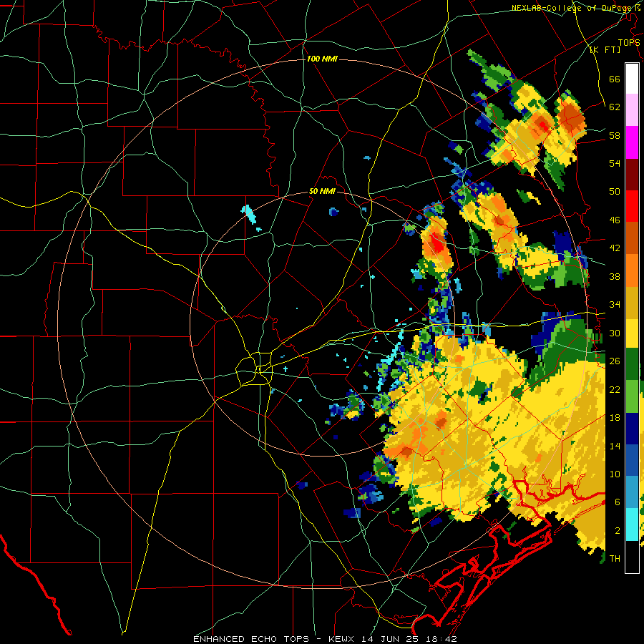Click the '42' legend value
The height and width of the screenshot is (644, 644).
615,248
